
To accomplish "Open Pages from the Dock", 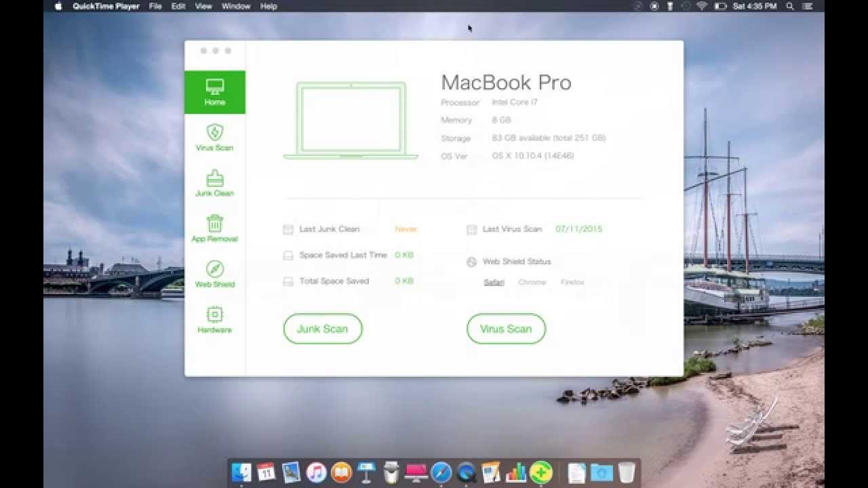I will pyautogui.click(x=491, y=472).
